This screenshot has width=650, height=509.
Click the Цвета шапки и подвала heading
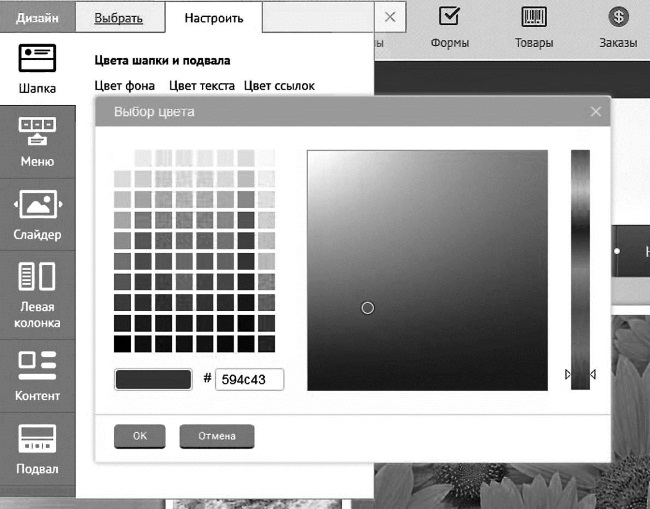pos(162,61)
